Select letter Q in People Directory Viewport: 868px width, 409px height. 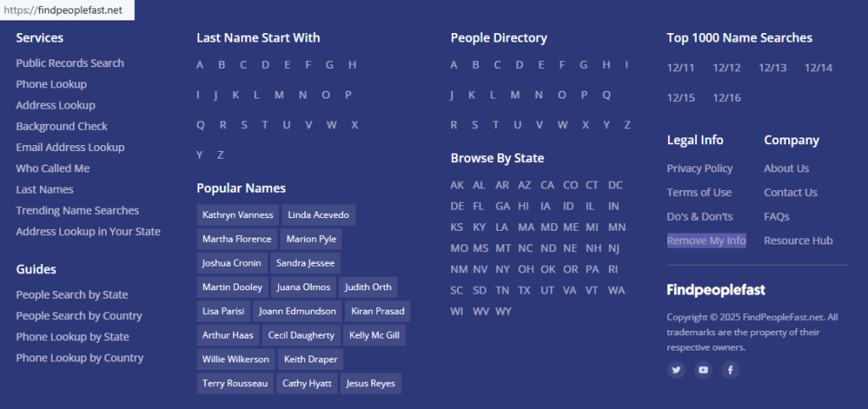tap(606, 95)
